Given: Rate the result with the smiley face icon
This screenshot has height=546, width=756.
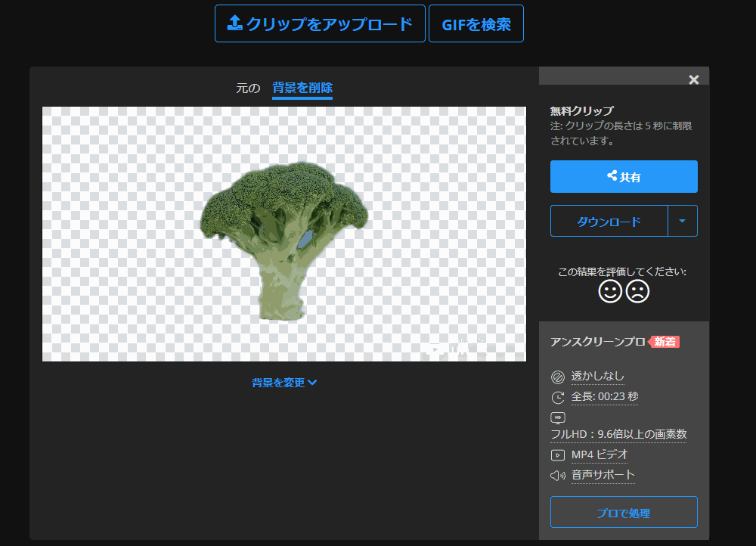Looking at the screenshot, I should pyautogui.click(x=609, y=290).
